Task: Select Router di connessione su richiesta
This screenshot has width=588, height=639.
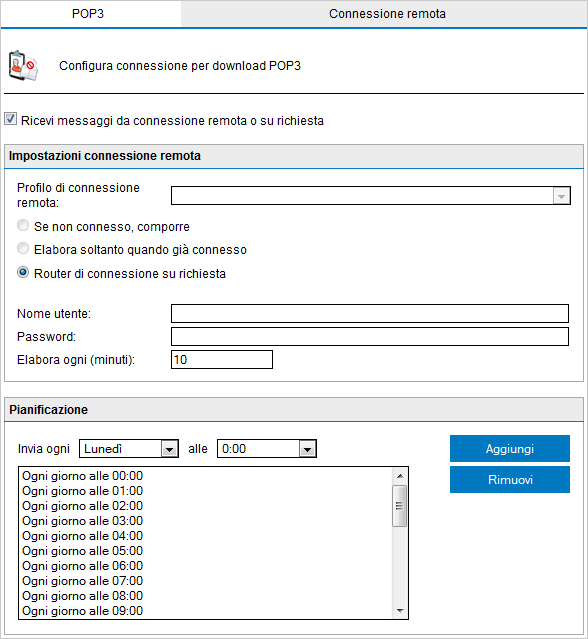Action: (23, 272)
